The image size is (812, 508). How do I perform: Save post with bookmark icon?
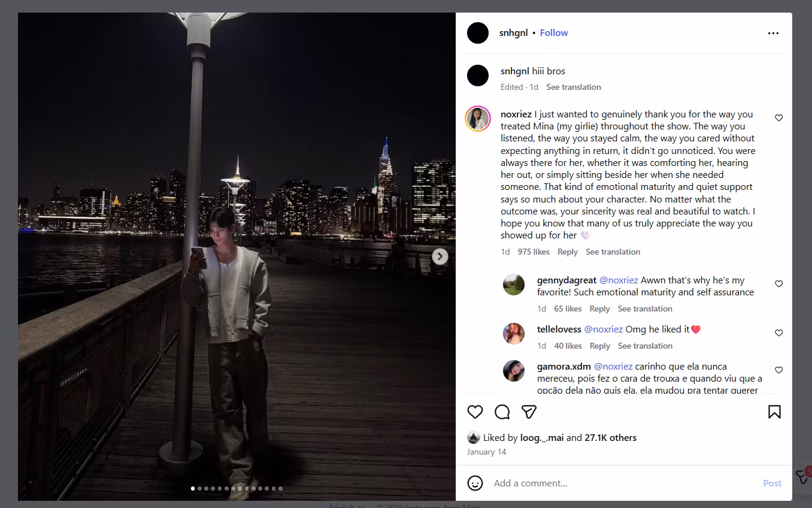tap(774, 412)
